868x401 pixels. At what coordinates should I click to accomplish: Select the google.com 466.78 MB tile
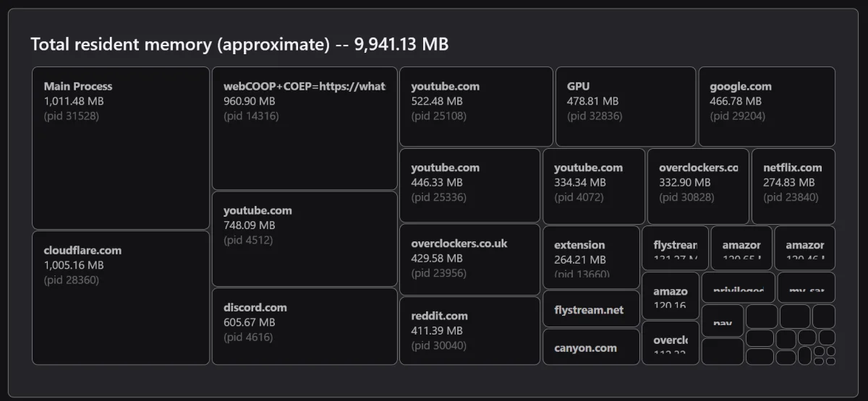point(767,107)
